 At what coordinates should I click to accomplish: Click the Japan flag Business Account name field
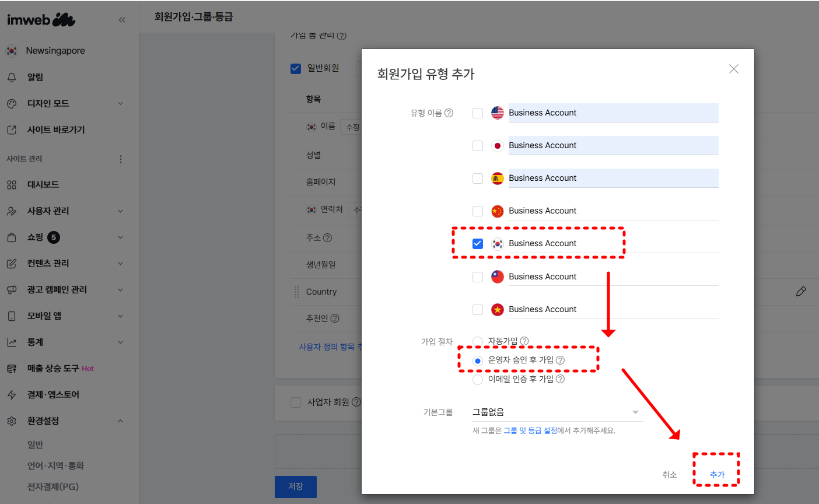pyautogui.click(x=613, y=145)
